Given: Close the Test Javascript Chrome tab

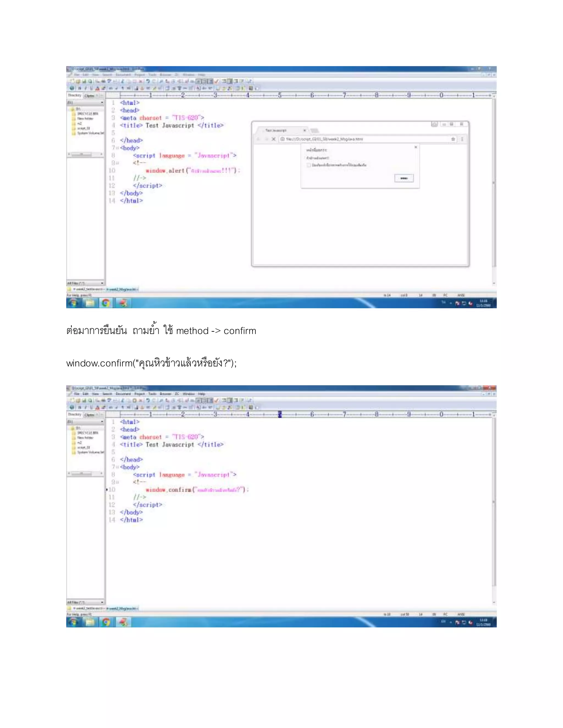Looking at the screenshot, I should [305, 130].
